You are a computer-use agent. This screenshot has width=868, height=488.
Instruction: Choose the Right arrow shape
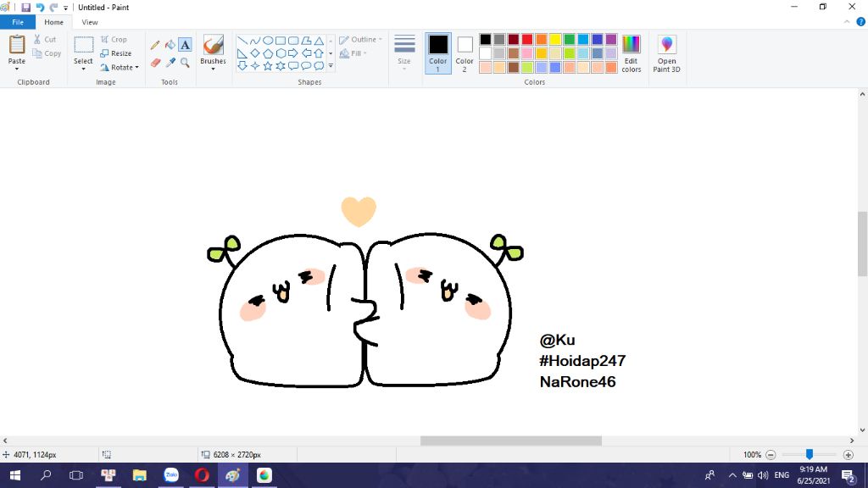coord(292,53)
